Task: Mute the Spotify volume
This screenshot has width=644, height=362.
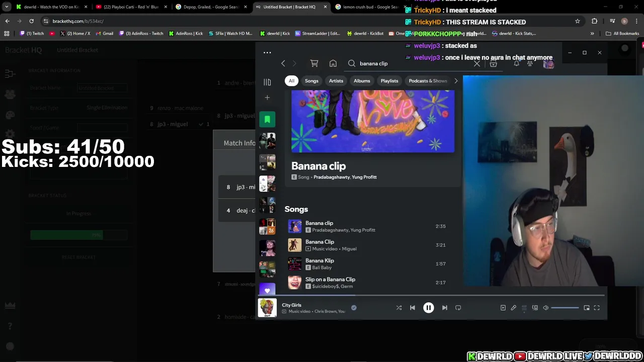Action: (545, 308)
